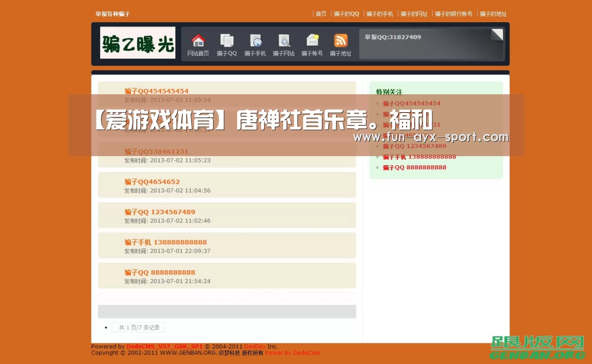Open the 骗子QQ4654652 post in the main list
Image resolution: width=592 pixels, height=364 pixels.
tap(152, 182)
